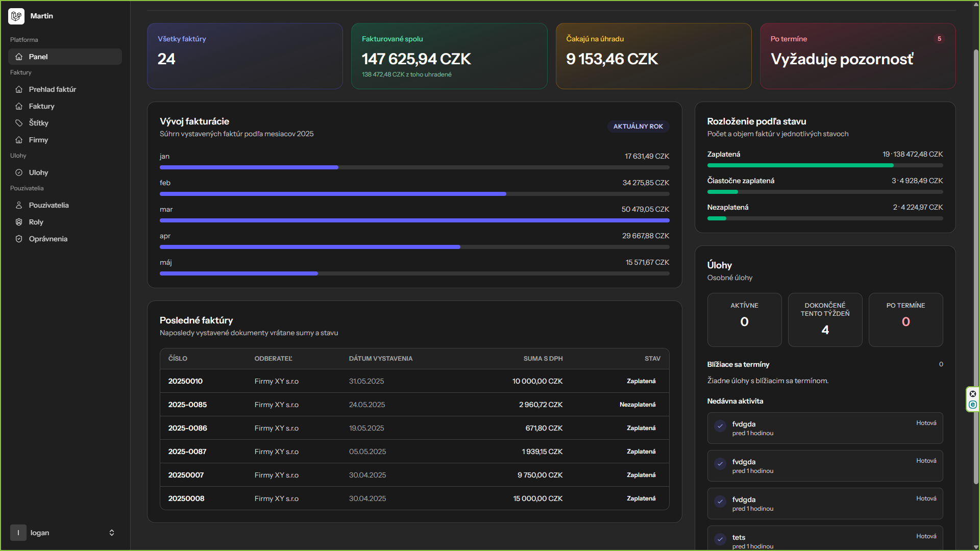The width and height of the screenshot is (980, 551).
Task: Click the AKTUÁLNY ROK badge button
Action: (x=638, y=127)
